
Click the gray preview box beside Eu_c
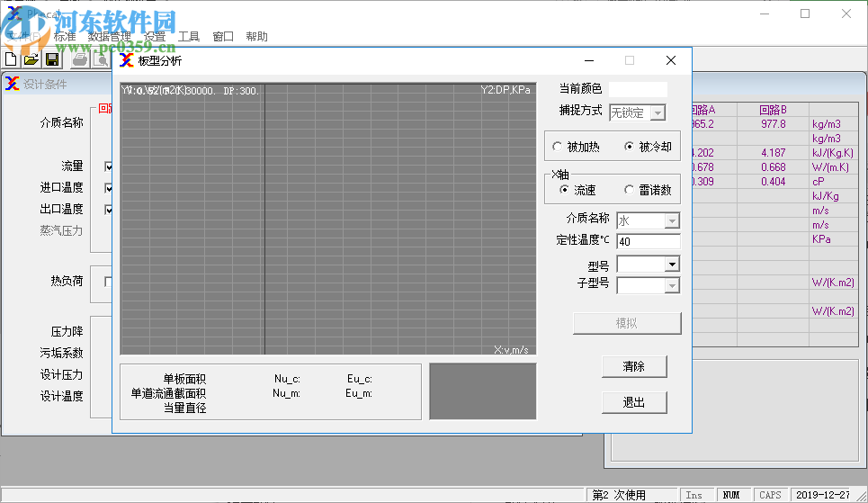(x=483, y=391)
